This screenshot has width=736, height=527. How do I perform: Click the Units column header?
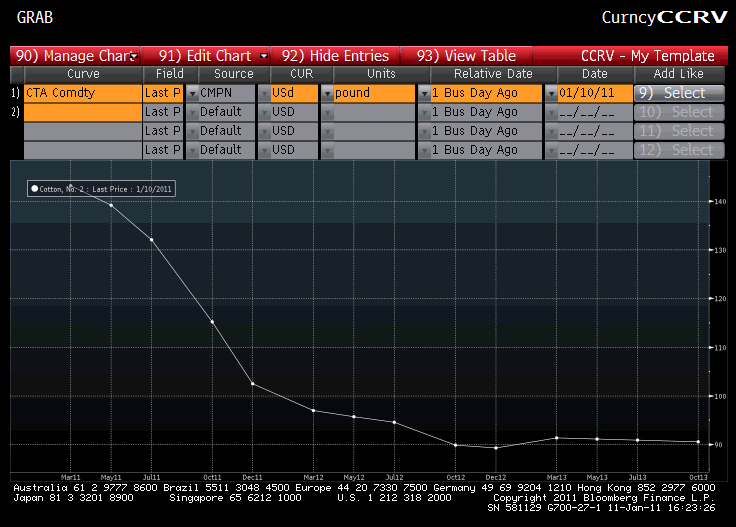(381, 74)
